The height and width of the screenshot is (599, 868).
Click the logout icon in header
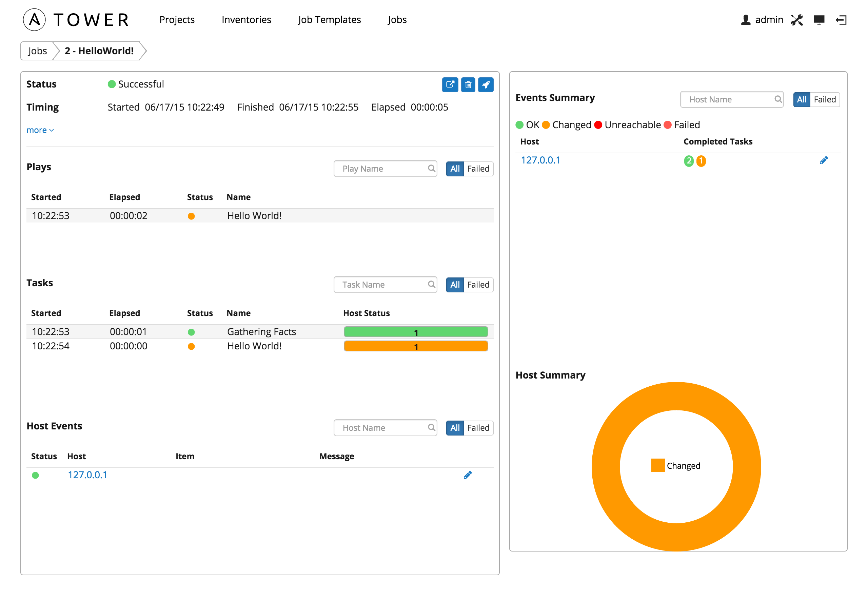(x=841, y=20)
